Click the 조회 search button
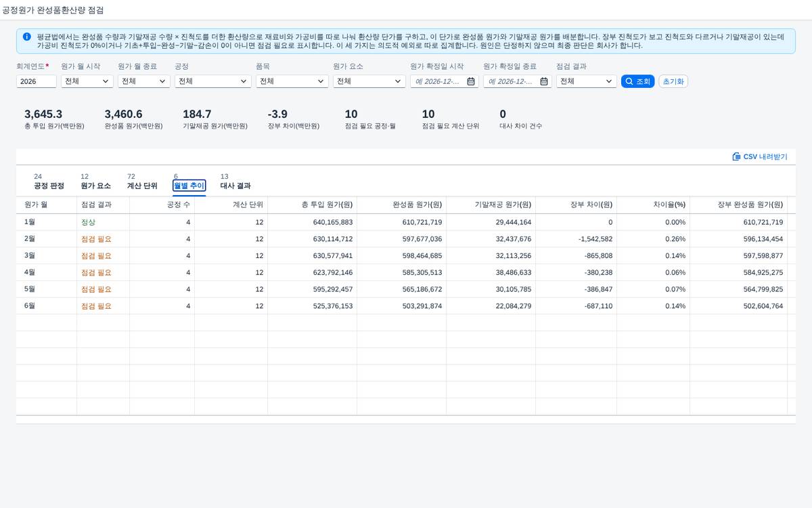 point(637,81)
